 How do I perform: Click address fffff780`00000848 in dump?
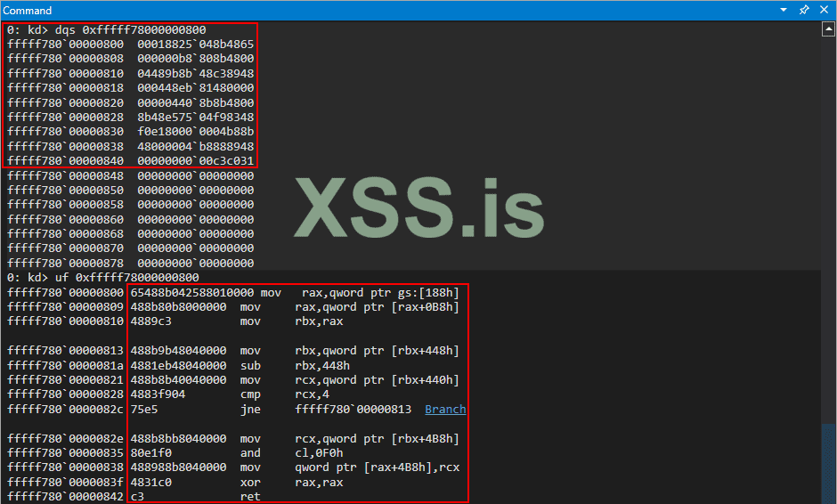pos(66,175)
